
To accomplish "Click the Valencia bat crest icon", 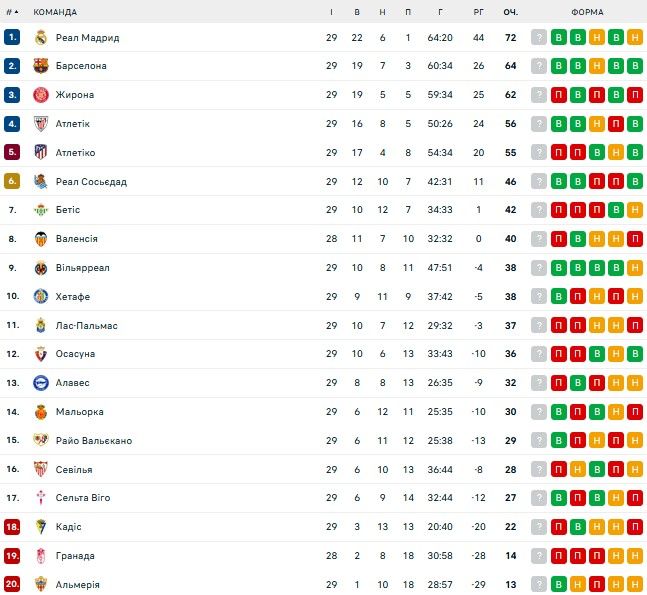I will [41, 239].
